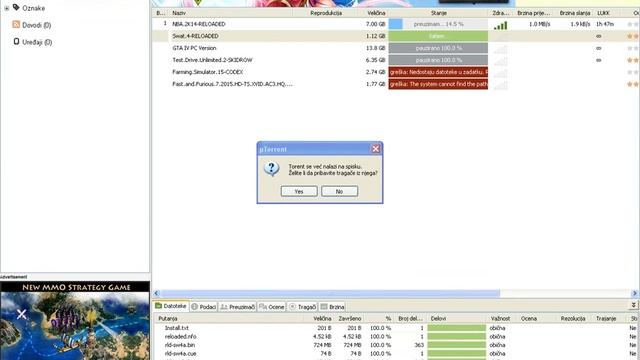Switch to Ocene tab
The width and height of the screenshot is (640, 360).
271,307
